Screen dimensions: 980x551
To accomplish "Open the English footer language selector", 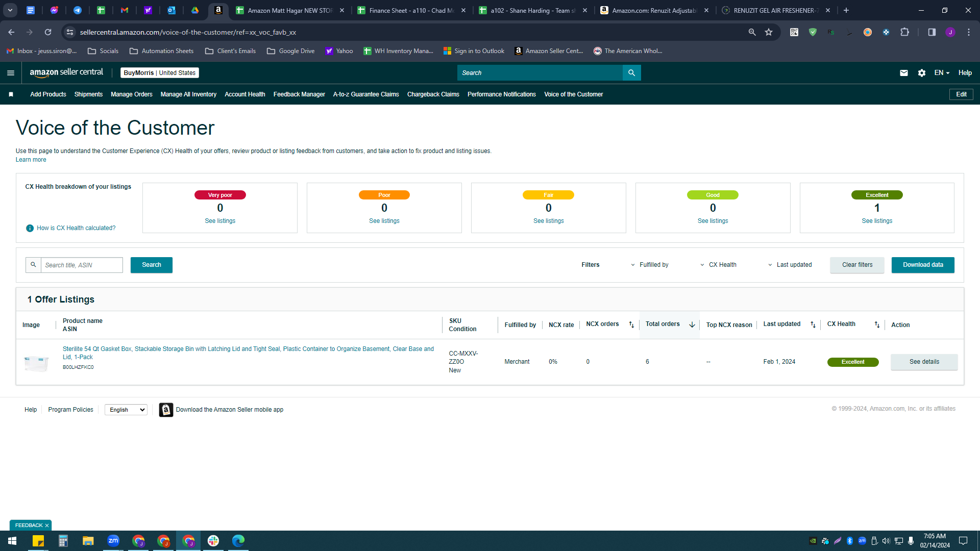I will click(126, 410).
